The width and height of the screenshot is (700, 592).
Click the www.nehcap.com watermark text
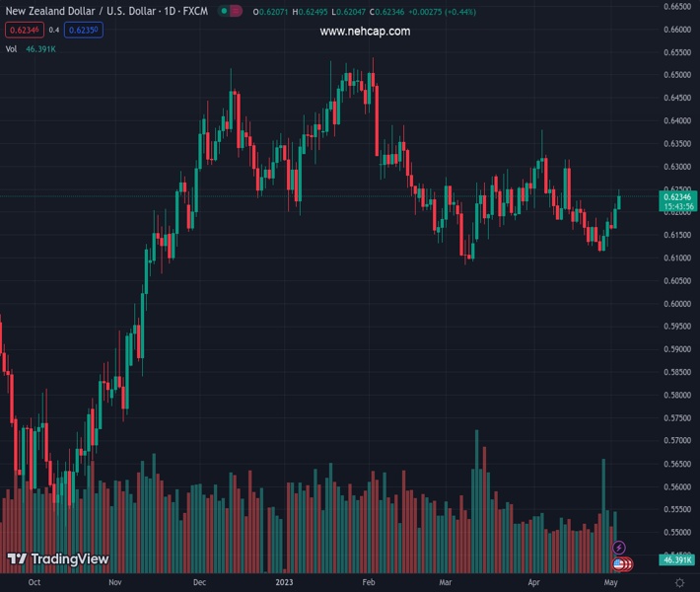pyautogui.click(x=365, y=32)
